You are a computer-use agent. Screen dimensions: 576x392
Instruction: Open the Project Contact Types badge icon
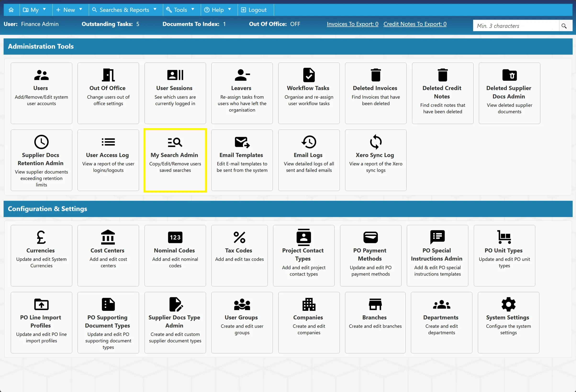(304, 237)
